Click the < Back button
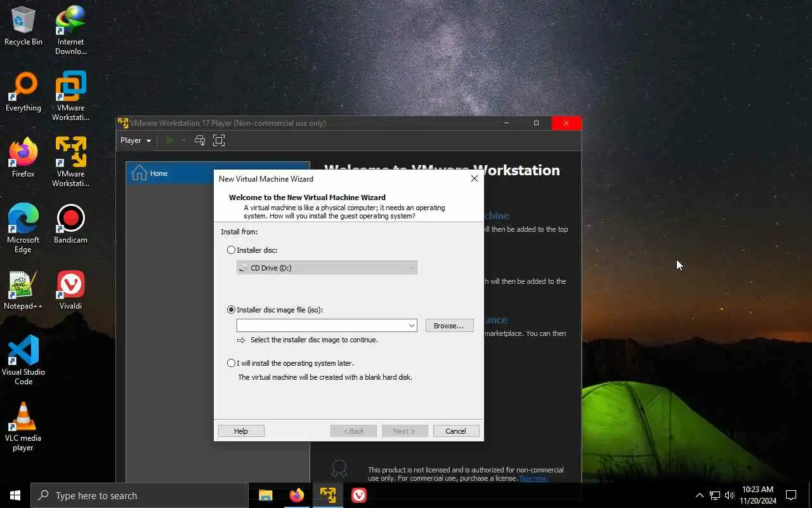The width and height of the screenshot is (812, 508). click(x=353, y=431)
